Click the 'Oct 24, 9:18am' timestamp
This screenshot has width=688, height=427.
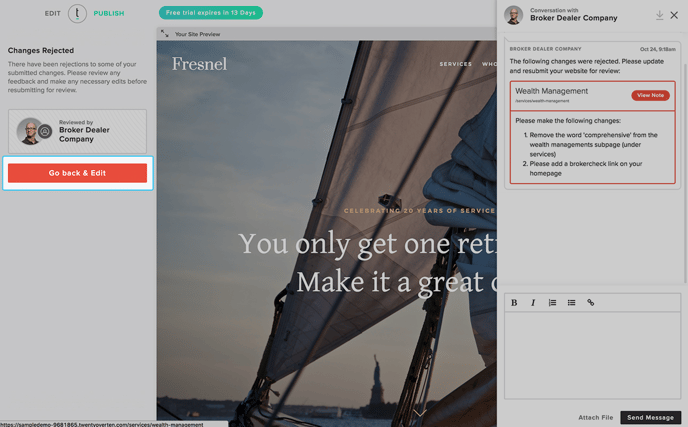[657, 49]
